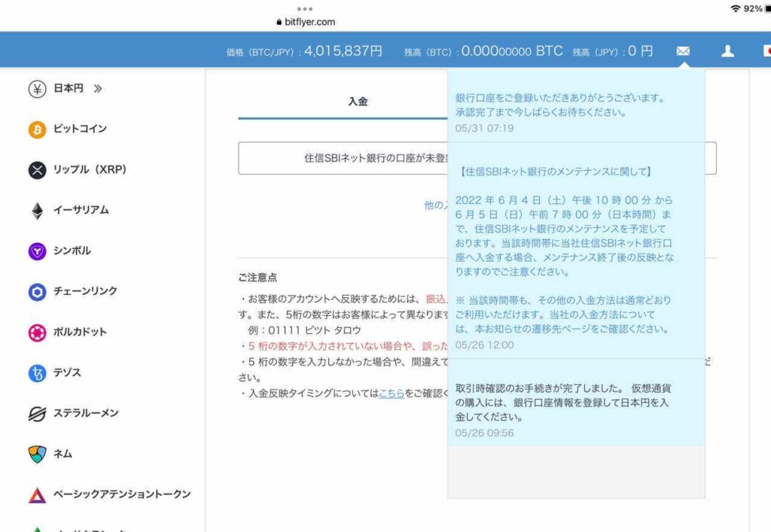Screen dimensions: 771x532
Task: Follow the こちら link about deposit timing
Action: 392,394
